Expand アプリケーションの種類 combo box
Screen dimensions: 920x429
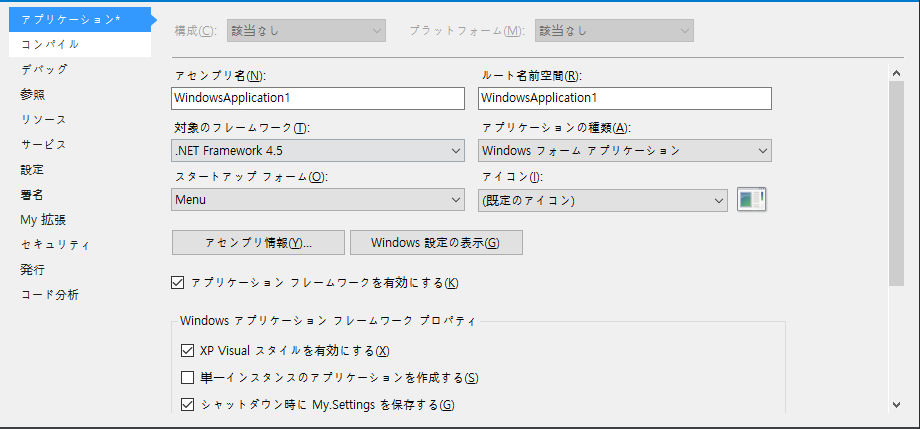[x=624, y=150]
